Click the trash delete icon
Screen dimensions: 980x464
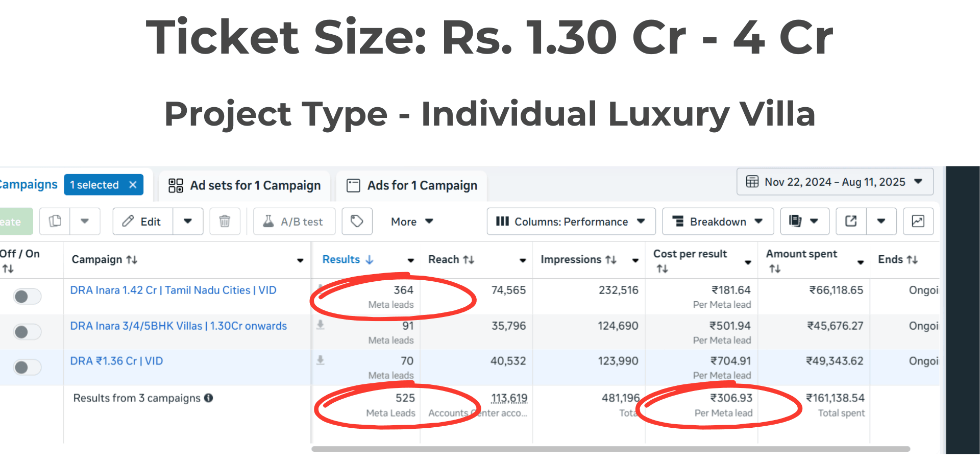(225, 222)
